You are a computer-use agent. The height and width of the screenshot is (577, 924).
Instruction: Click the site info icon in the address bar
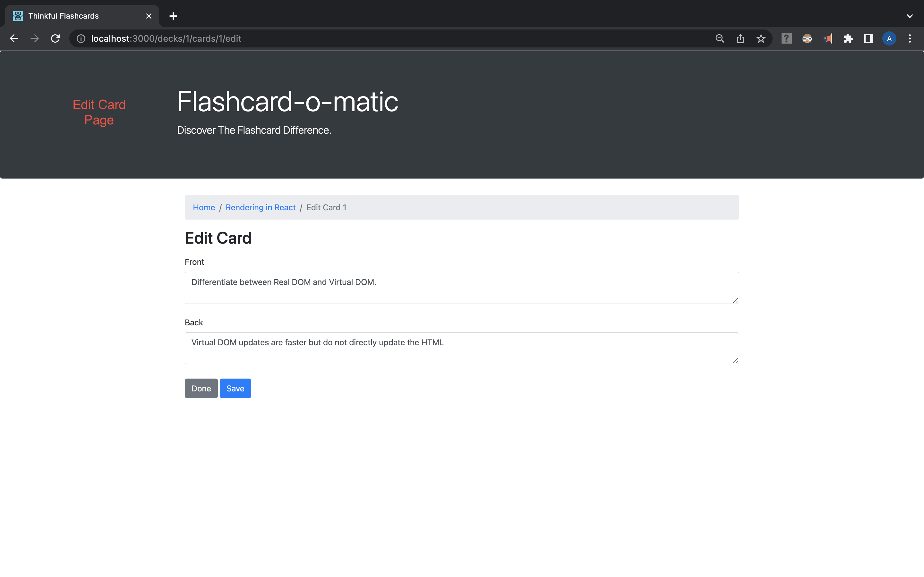point(81,38)
